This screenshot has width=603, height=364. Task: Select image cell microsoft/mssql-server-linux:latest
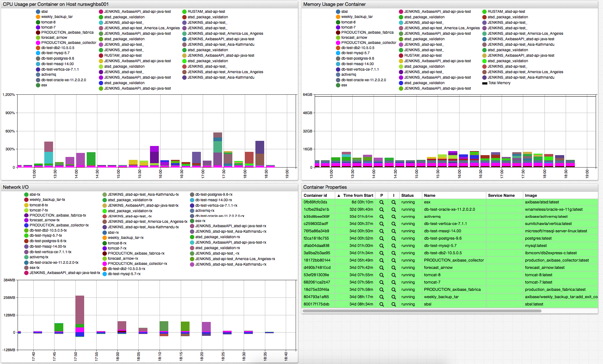(556, 231)
